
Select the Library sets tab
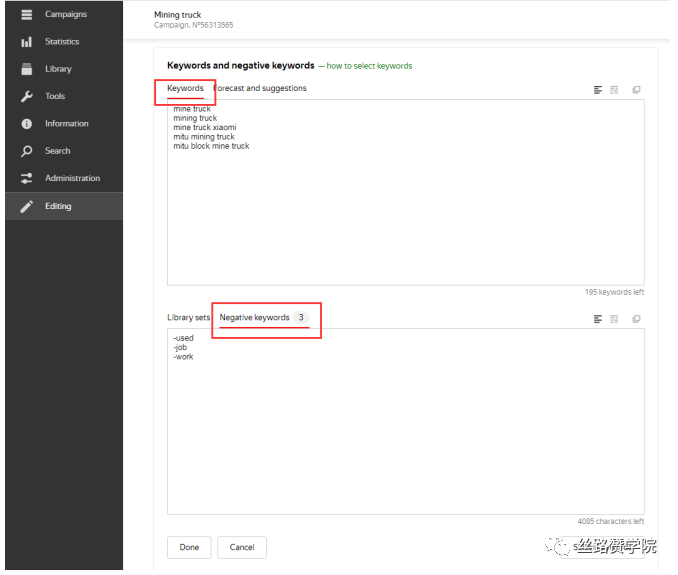(x=188, y=318)
